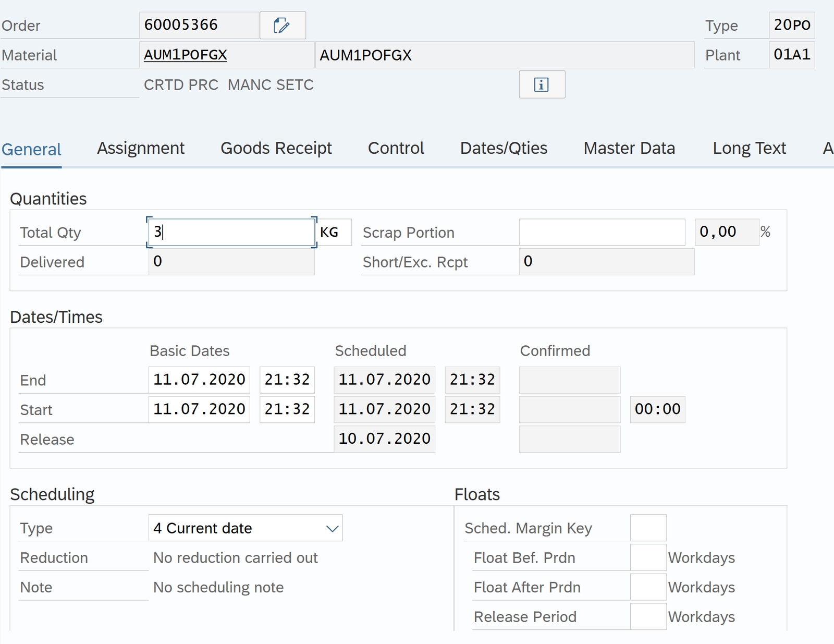Open the status information icon button
The width and height of the screenshot is (834, 644).
(542, 84)
